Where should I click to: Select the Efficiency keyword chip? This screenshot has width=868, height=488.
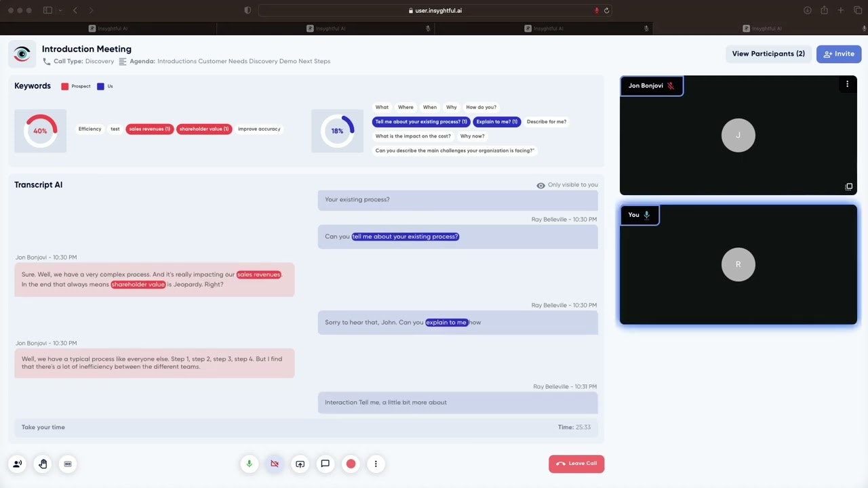[90, 129]
